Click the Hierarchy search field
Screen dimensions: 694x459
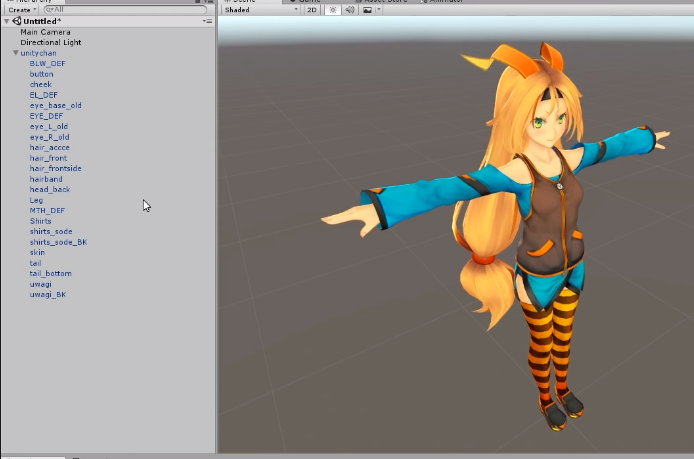coord(125,9)
